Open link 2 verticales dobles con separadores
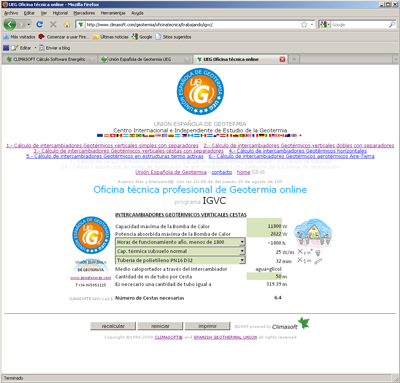The image size is (400, 383). (x=299, y=146)
